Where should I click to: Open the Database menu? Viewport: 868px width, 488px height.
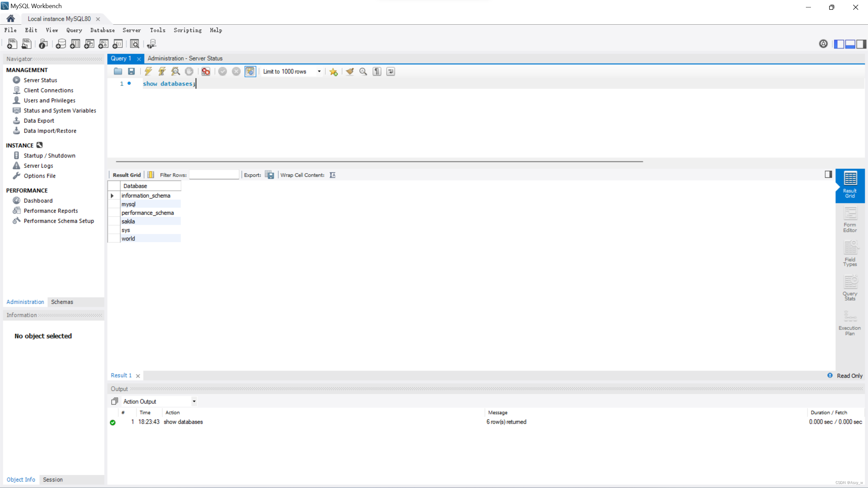102,30
